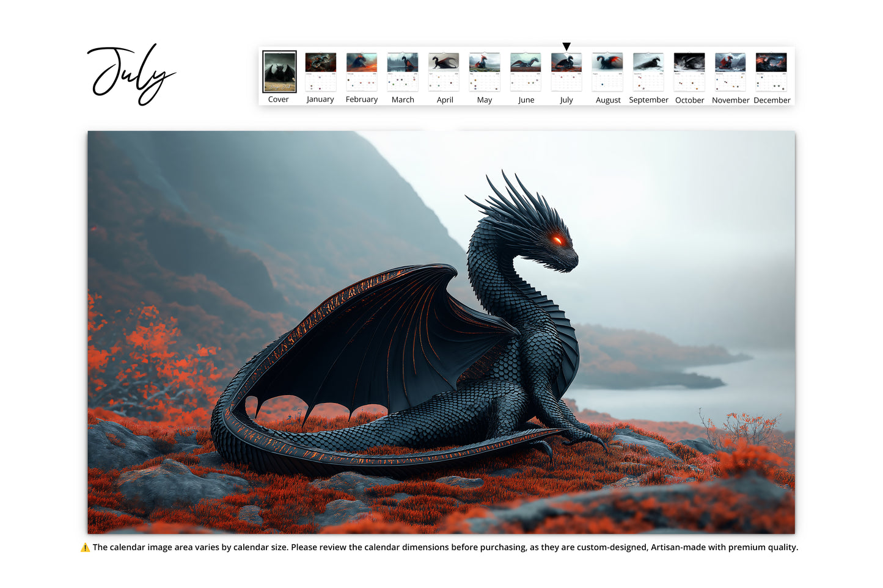Viewport: 883px width, 588px height.
Task: Open the August calendar page thumbnail
Action: pyautogui.click(x=607, y=72)
